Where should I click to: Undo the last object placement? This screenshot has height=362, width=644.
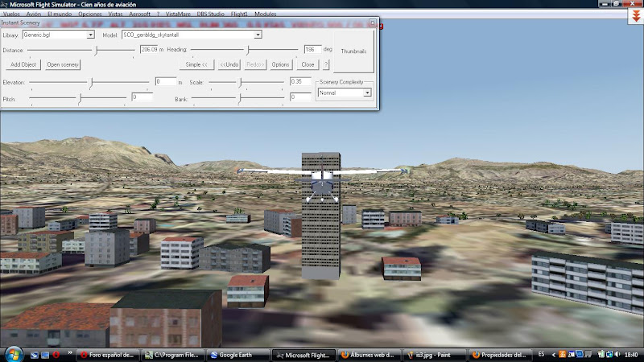point(229,64)
